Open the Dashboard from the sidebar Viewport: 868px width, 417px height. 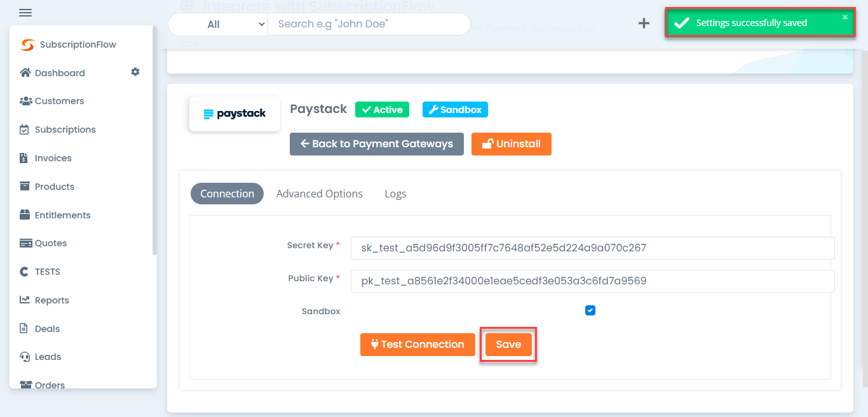click(58, 72)
